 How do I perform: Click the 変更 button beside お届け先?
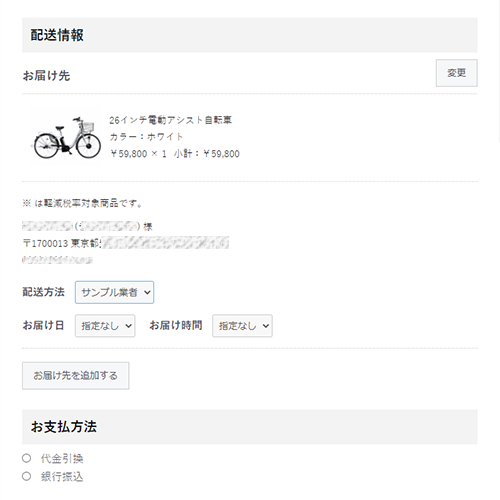[x=456, y=73]
